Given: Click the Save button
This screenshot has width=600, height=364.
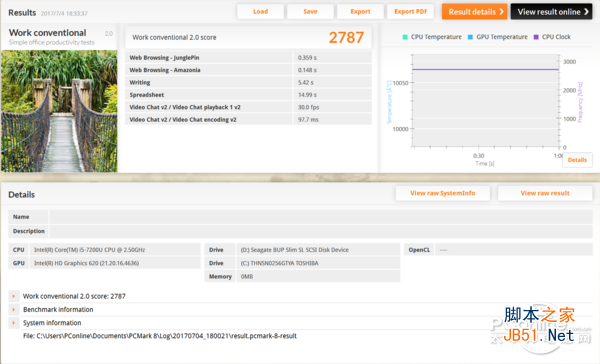Looking at the screenshot, I should click(x=310, y=11).
